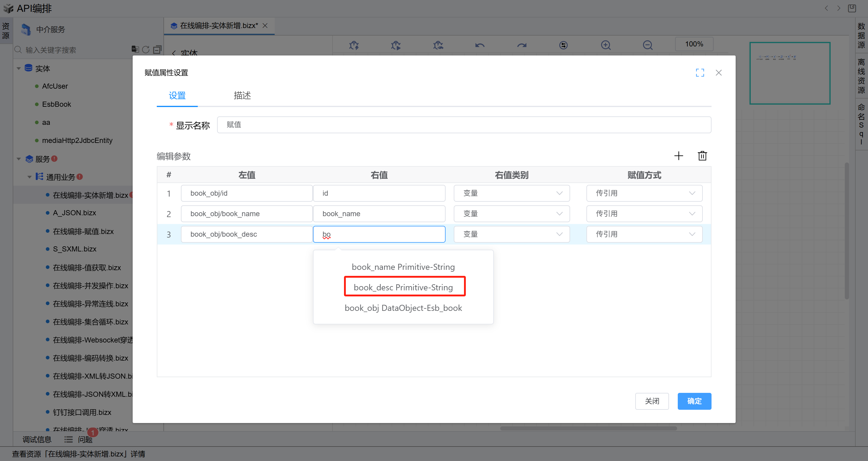Viewport: 868px width, 461px height.
Task: Collapse the 通用业务 tree folder
Action: pos(30,177)
